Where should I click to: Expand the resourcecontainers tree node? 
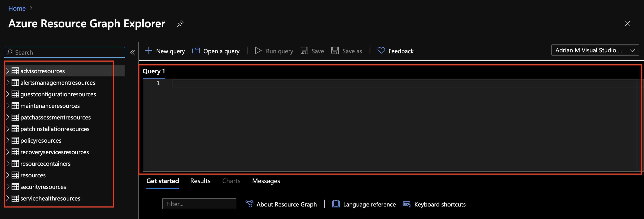[8, 164]
